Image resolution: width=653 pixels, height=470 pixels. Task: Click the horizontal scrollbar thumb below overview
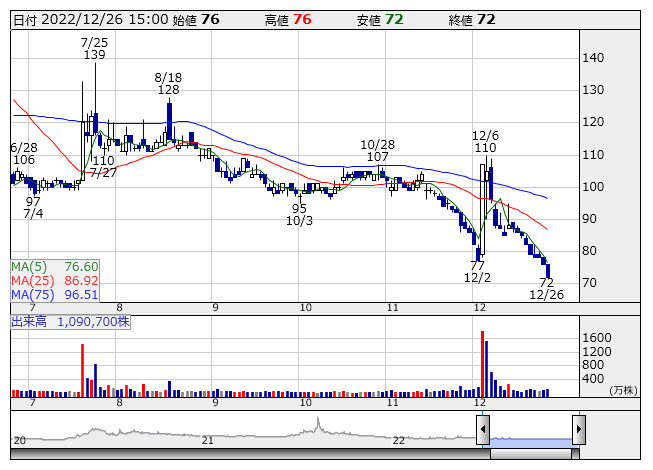pos(532,453)
